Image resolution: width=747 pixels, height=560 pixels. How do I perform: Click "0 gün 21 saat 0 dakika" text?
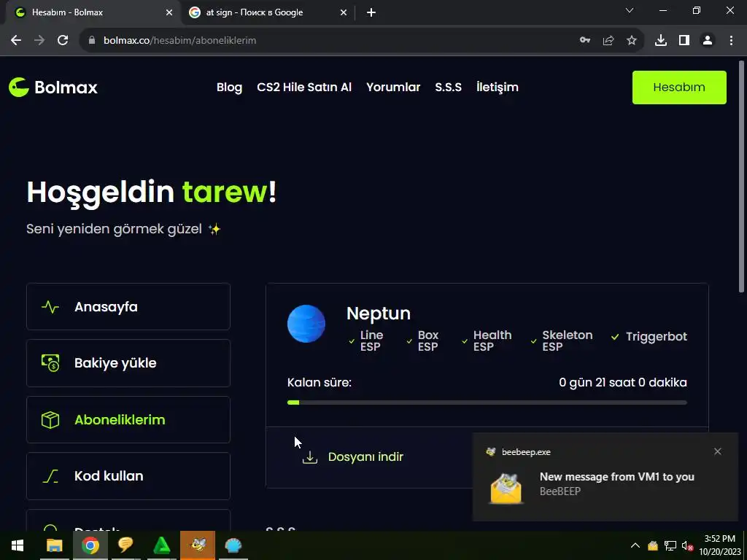tap(623, 382)
